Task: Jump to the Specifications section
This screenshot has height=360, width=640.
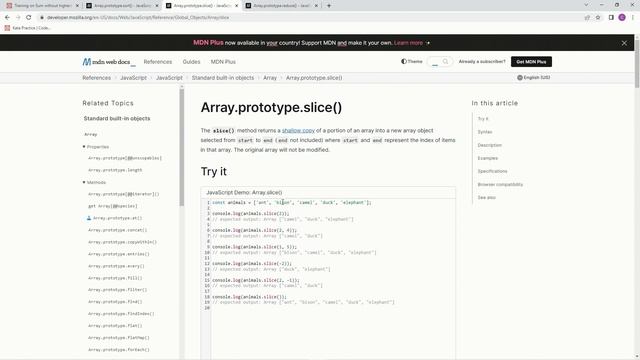Action: tap(492, 171)
